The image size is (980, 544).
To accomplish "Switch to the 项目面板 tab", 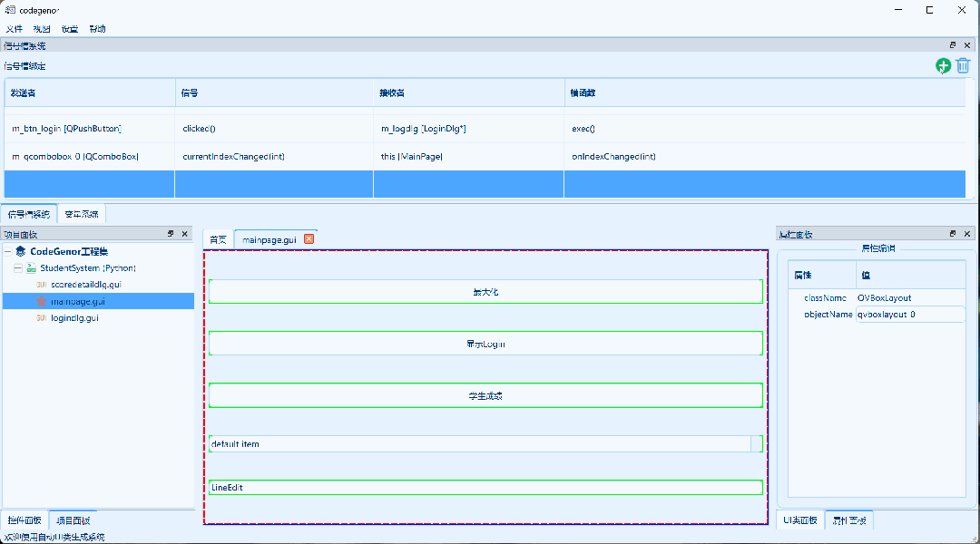I will point(73,520).
